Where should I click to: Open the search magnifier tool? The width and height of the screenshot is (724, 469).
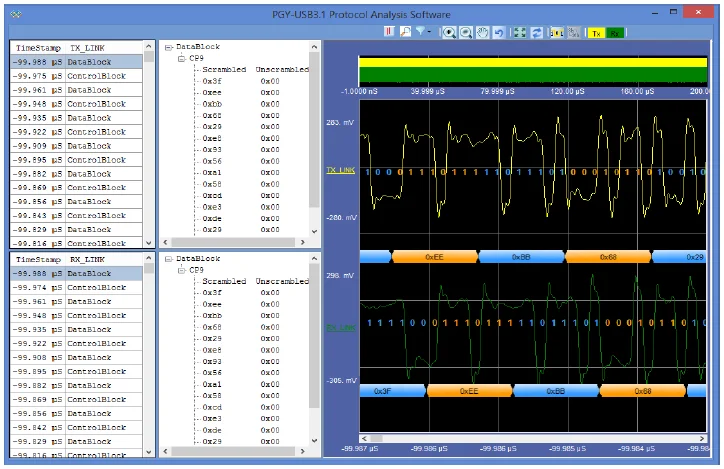click(405, 32)
